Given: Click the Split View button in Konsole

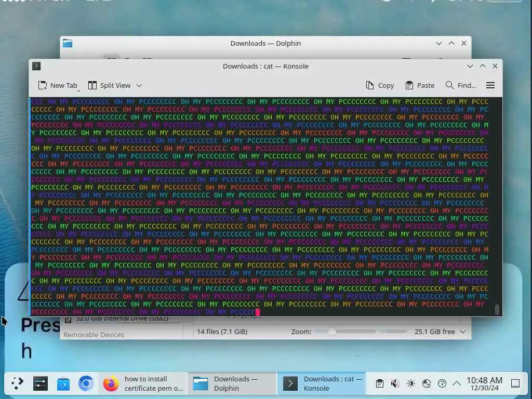Looking at the screenshot, I should pyautogui.click(x=109, y=86).
